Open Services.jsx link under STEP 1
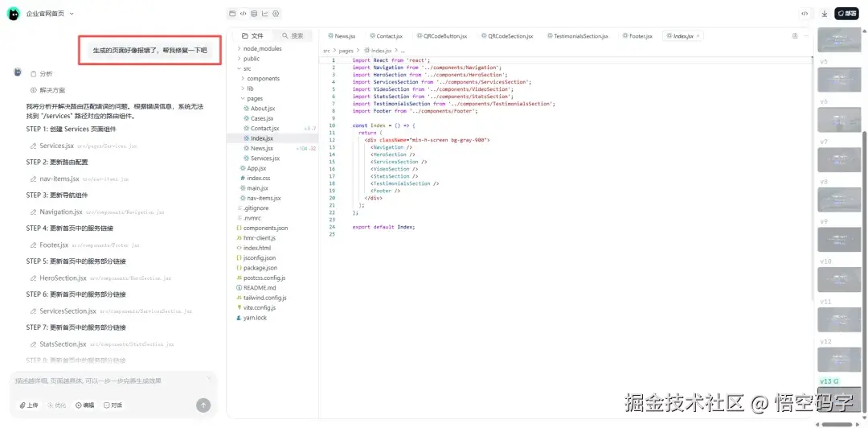The image size is (868, 428). click(x=56, y=146)
